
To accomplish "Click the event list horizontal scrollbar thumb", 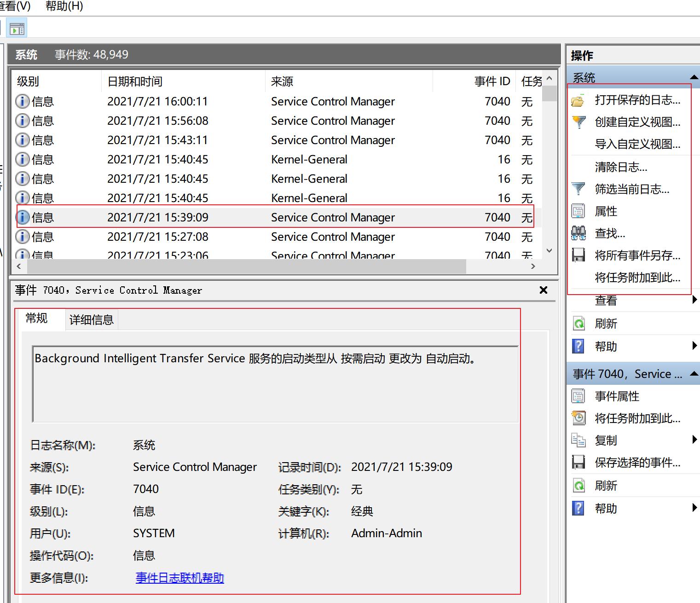I will 247,266.
